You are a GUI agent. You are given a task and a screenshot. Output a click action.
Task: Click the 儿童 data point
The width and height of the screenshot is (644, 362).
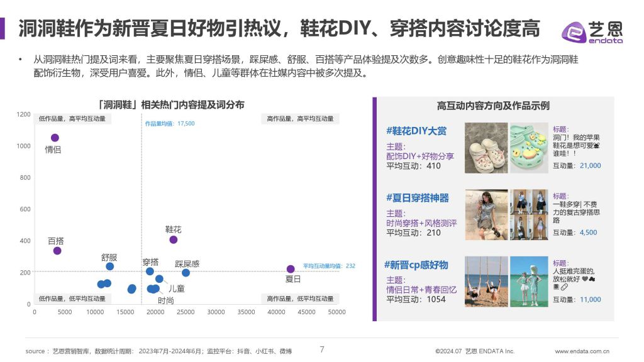[x=159, y=279]
